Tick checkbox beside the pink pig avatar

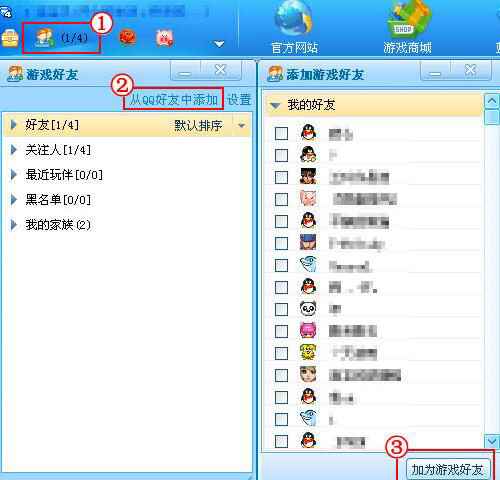pos(281,199)
